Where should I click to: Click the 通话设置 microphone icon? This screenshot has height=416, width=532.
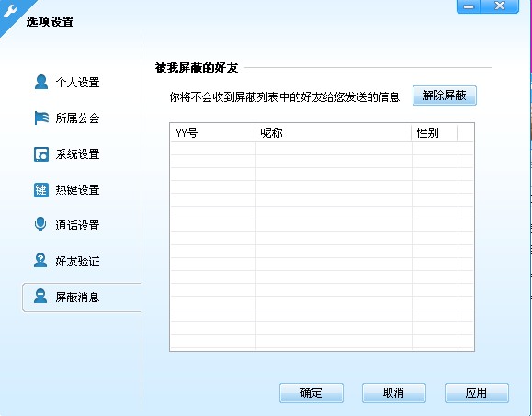[40, 224]
